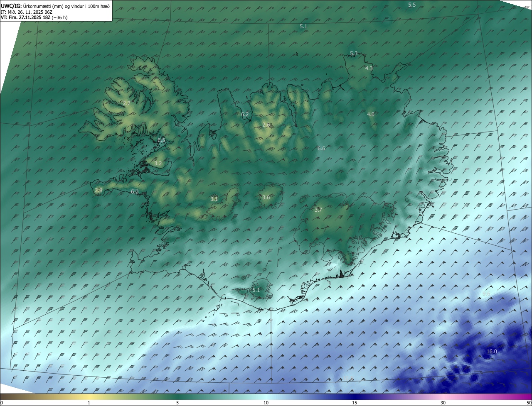This screenshot has width=532, height=406.
Task: Select the faint 9.6 value label
Action: pyautogui.click(x=486, y=294)
